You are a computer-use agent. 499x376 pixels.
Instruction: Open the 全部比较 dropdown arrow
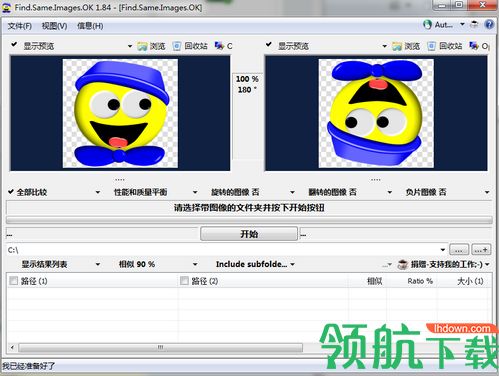(98, 192)
